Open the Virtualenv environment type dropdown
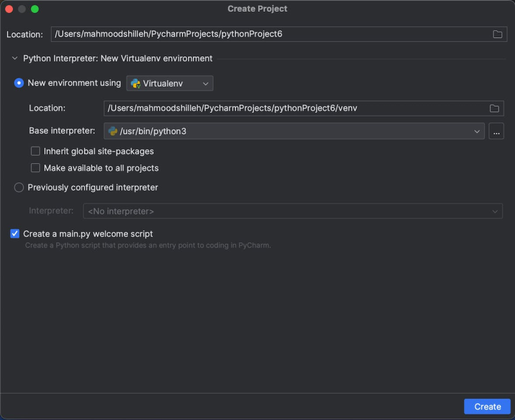515x420 pixels. 169,83
